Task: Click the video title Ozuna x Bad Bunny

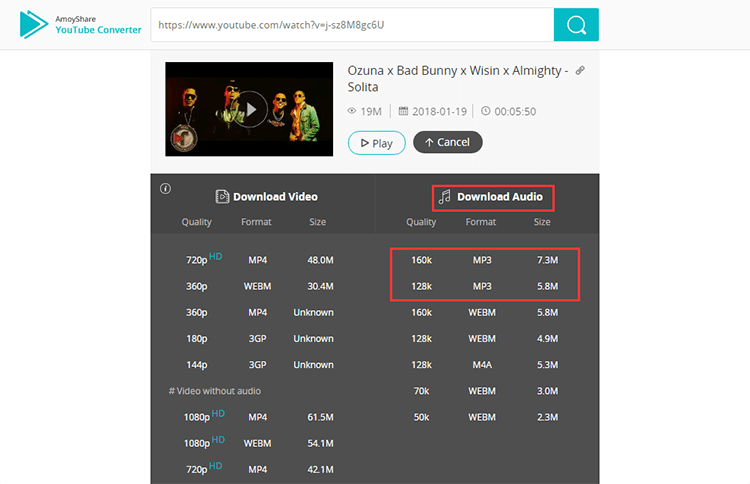Action: point(458,78)
